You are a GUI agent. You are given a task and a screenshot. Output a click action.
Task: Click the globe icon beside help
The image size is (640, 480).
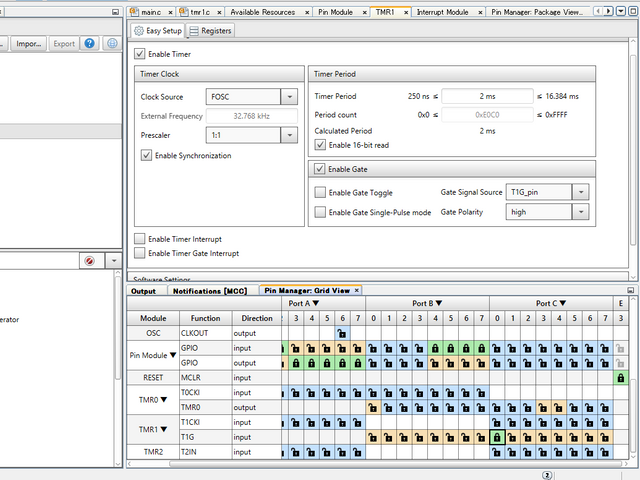(x=110, y=44)
